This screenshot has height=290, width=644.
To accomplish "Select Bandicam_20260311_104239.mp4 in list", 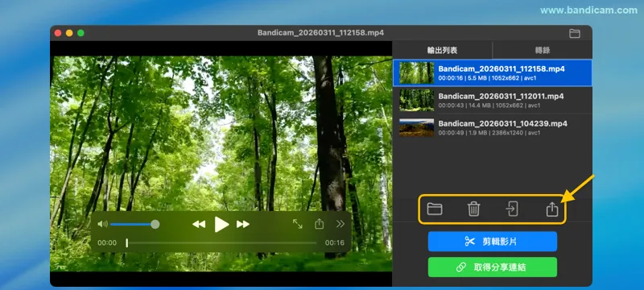I will pos(493,128).
